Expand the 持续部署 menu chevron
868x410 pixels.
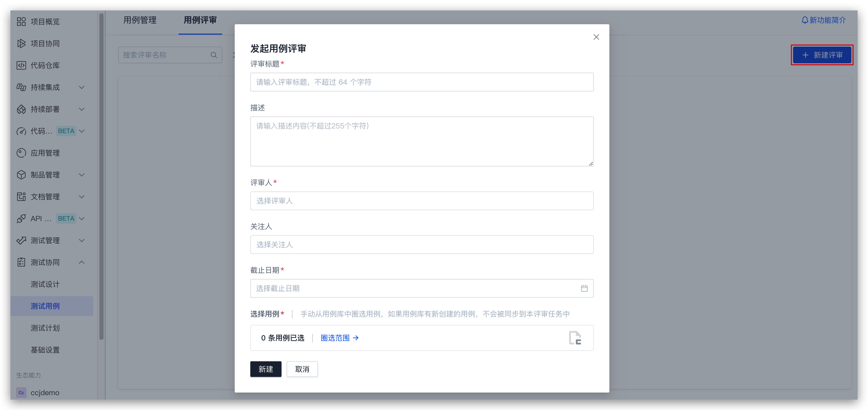point(81,109)
